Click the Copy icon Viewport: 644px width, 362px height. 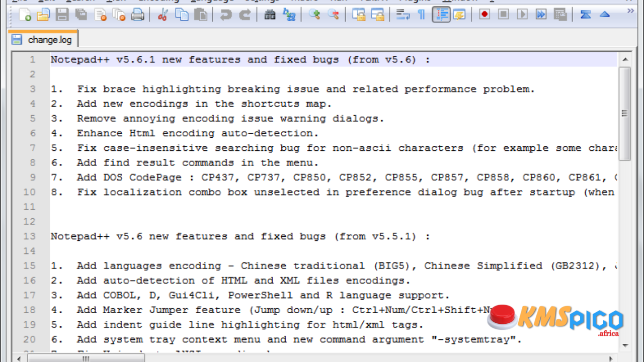coord(182,15)
